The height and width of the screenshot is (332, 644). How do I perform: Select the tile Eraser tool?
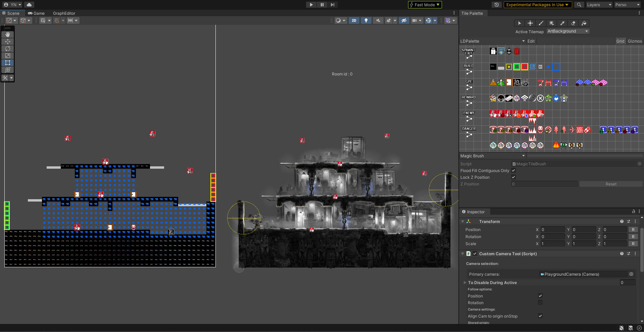pyautogui.click(x=573, y=23)
